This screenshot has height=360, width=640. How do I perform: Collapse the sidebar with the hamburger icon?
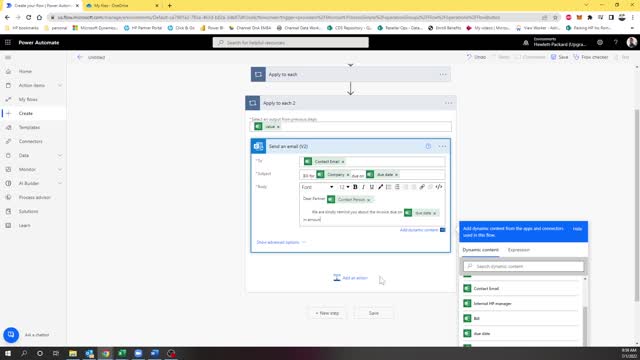pyautogui.click(x=8, y=58)
